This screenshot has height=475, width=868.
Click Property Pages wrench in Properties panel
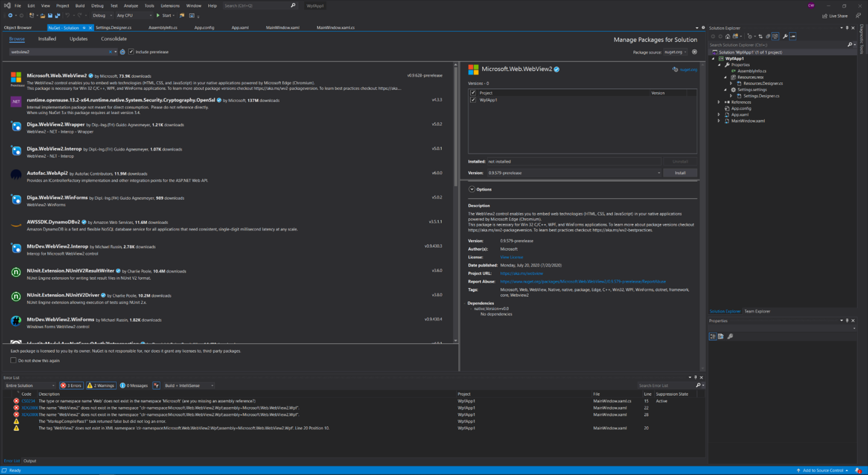point(730,336)
